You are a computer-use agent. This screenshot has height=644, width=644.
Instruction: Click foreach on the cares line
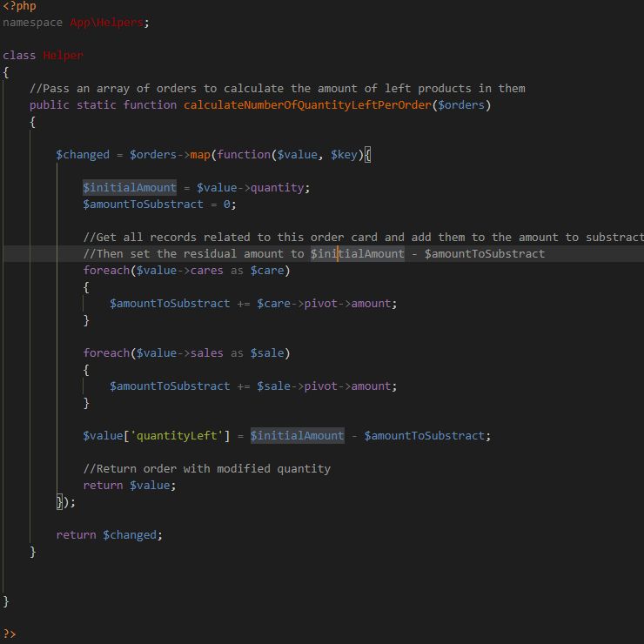tap(106, 271)
